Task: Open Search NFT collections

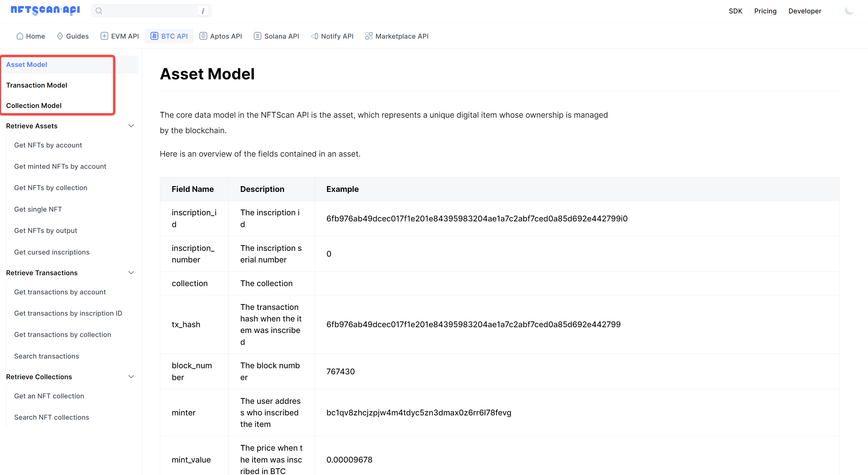Action: (x=52, y=417)
